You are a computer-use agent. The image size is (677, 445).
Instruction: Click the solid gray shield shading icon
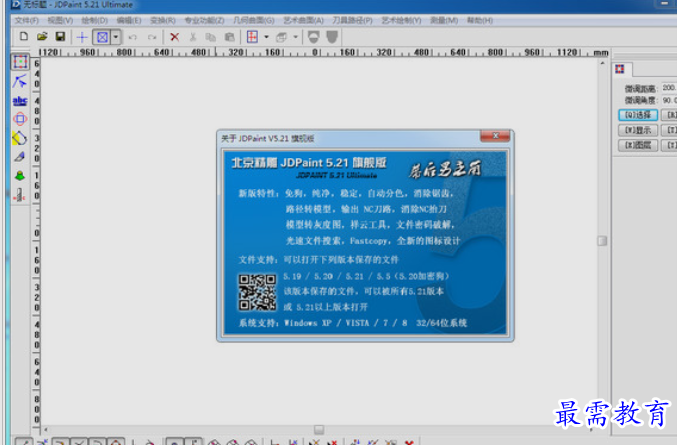332,37
